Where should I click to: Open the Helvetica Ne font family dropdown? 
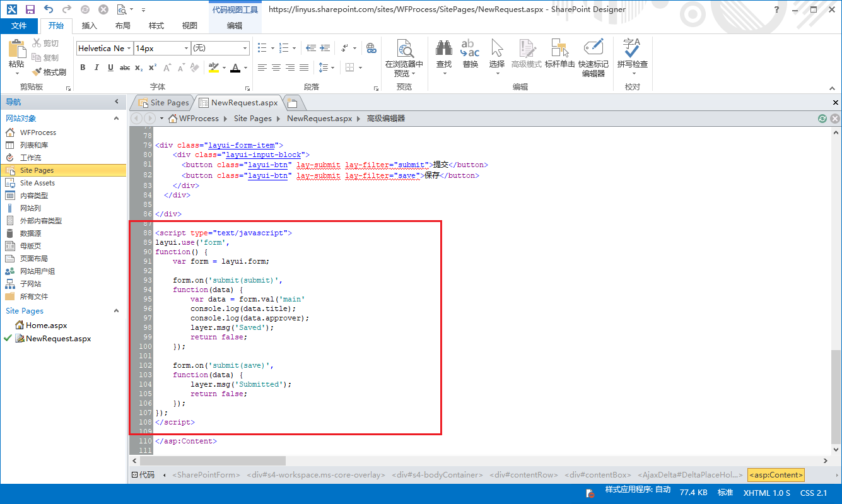point(129,48)
